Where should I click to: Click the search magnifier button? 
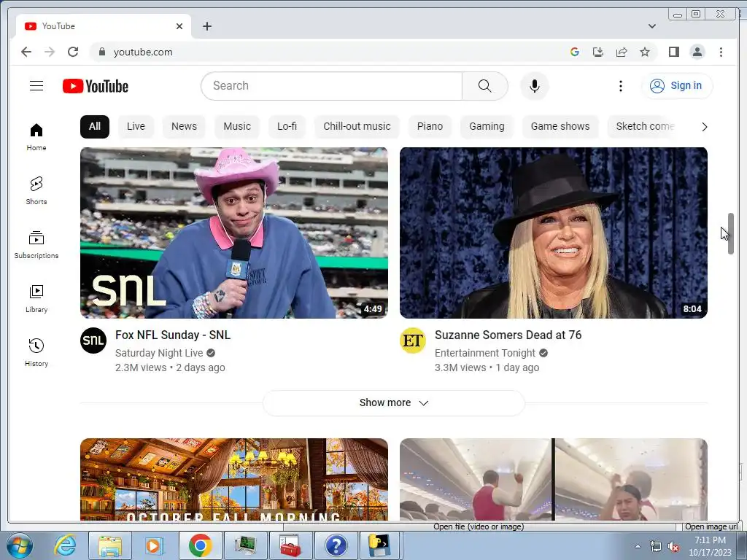pyautogui.click(x=484, y=86)
